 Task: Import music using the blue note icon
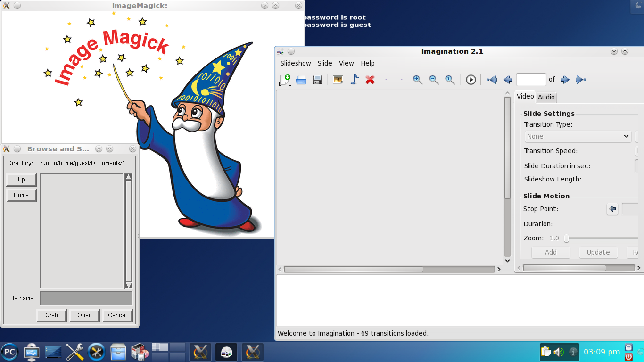pyautogui.click(x=355, y=80)
